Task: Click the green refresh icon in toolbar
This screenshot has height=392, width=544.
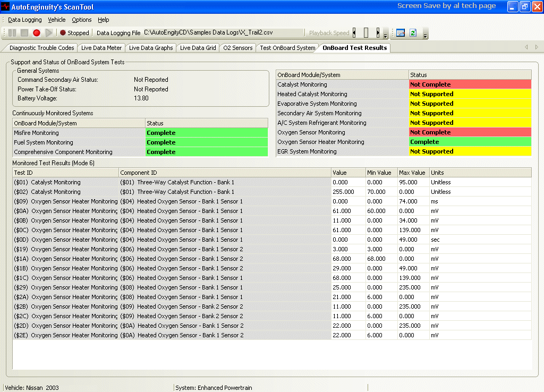Action: (413, 33)
